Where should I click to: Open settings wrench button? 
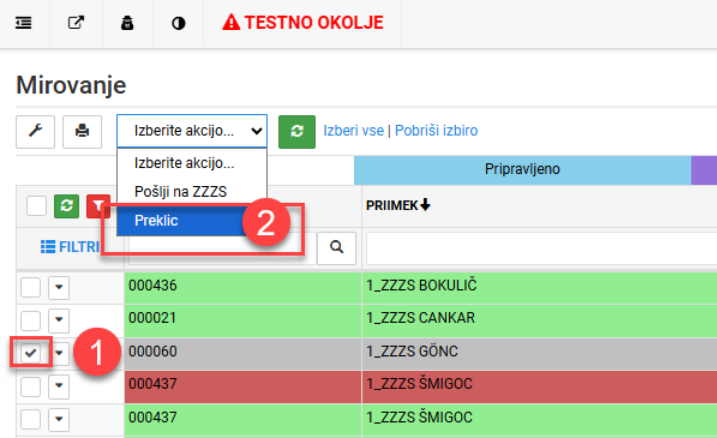35,132
